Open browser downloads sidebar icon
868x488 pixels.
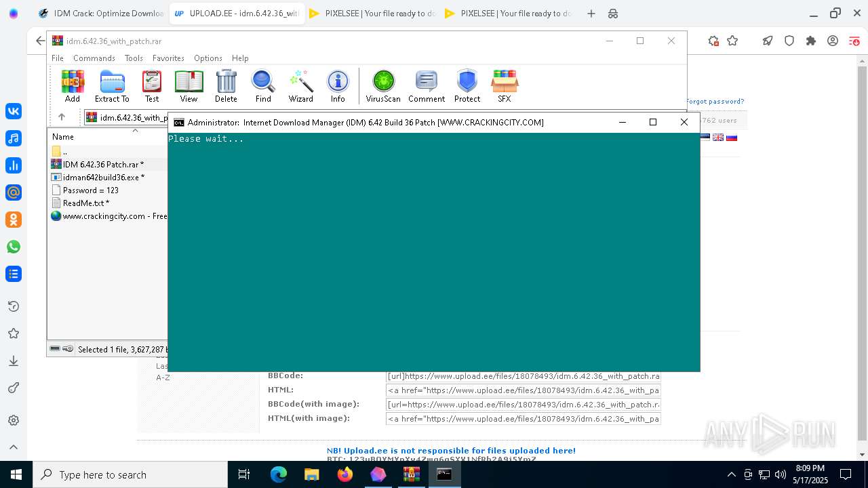14,361
